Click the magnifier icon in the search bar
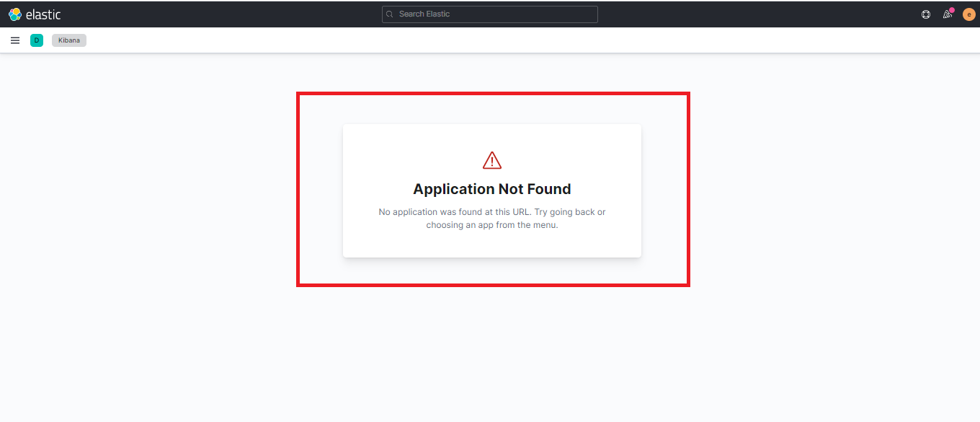The height and width of the screenshot is (422, 980). [390, 14]
